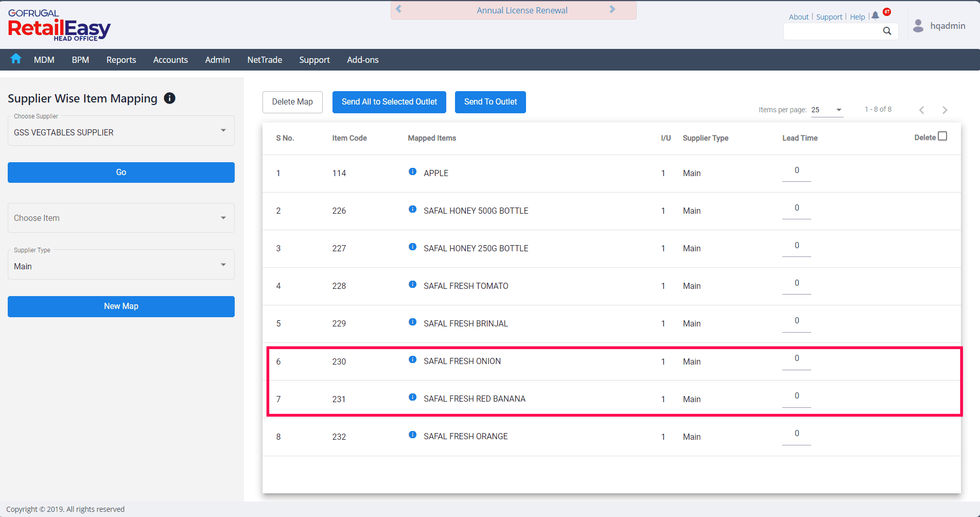This screenshot has width=980, height=517.
Task: Open the Accounts menu
Action: pos(170,60)
